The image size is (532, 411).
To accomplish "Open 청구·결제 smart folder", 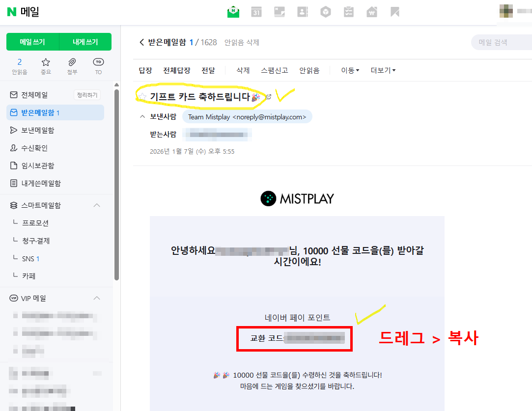I will coord(36,241).
